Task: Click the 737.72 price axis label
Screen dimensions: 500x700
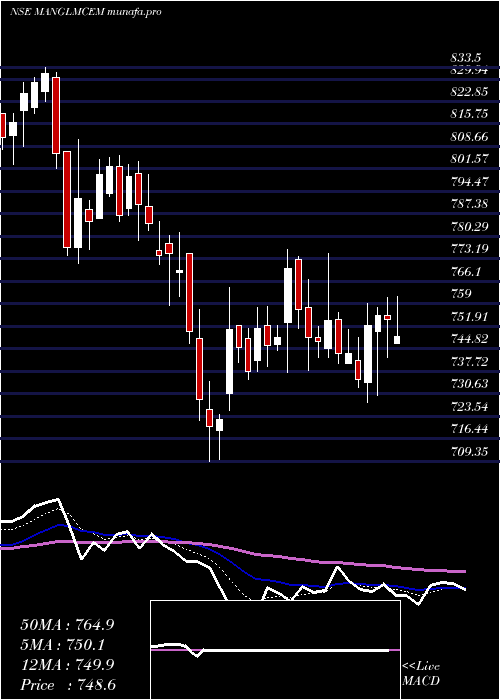Action: tap(469, 362)
